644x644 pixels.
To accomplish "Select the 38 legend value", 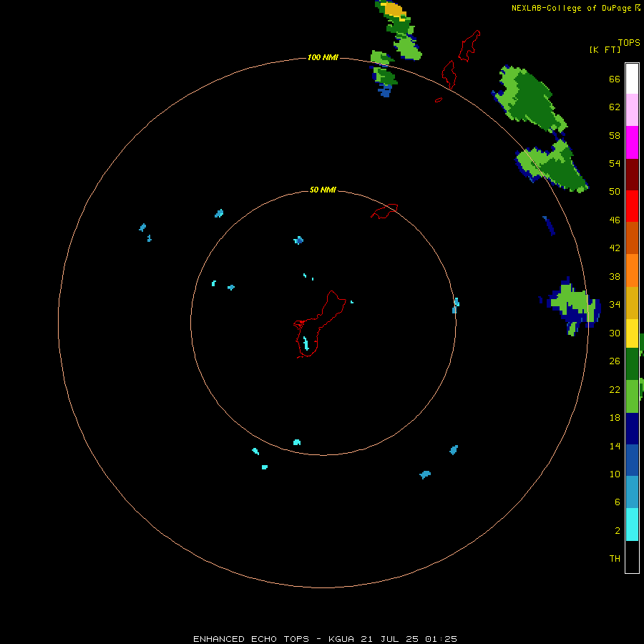I will (x=615, y=276).
